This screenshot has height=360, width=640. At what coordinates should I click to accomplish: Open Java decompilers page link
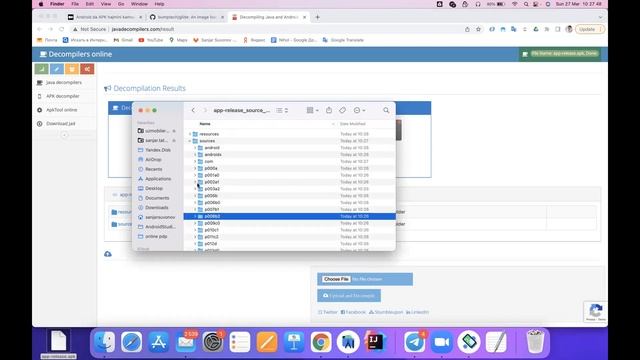click(64, 82)
